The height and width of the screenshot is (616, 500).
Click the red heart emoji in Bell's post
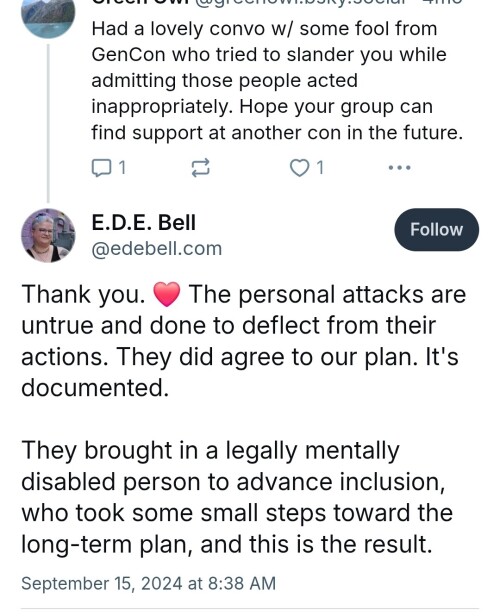tap(167, 294)
